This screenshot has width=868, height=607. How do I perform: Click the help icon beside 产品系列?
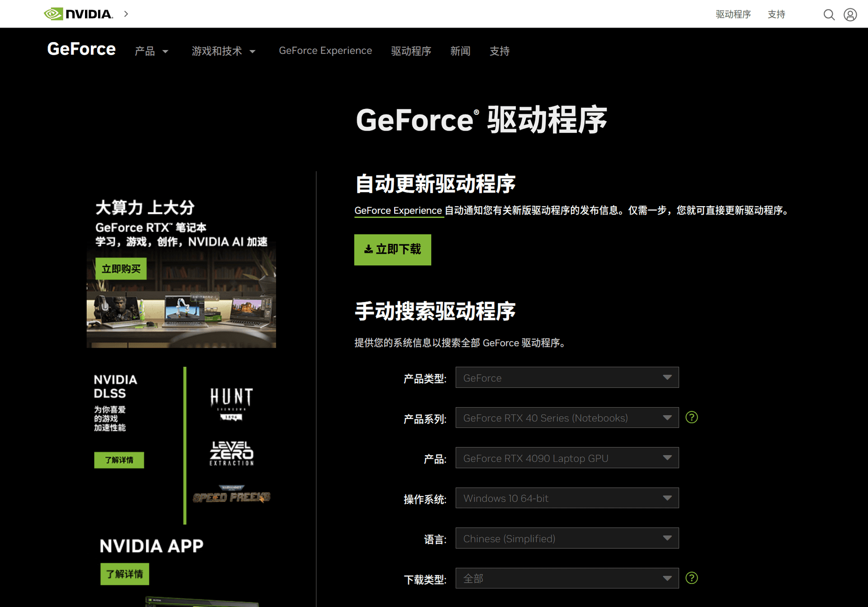(691, 417)
